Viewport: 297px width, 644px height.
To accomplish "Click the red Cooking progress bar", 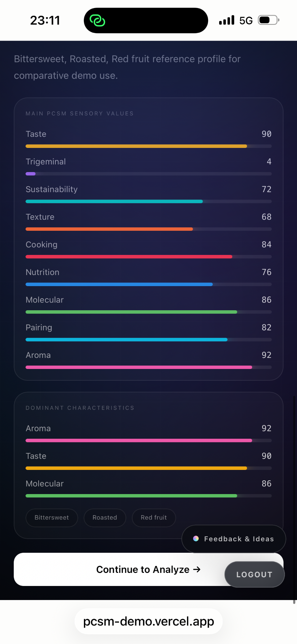I will click(129, 257).
